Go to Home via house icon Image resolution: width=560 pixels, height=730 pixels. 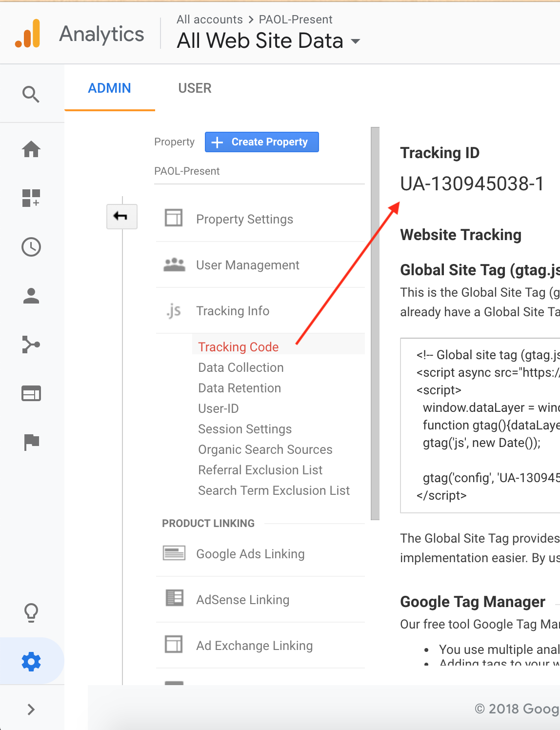[31, 149]
